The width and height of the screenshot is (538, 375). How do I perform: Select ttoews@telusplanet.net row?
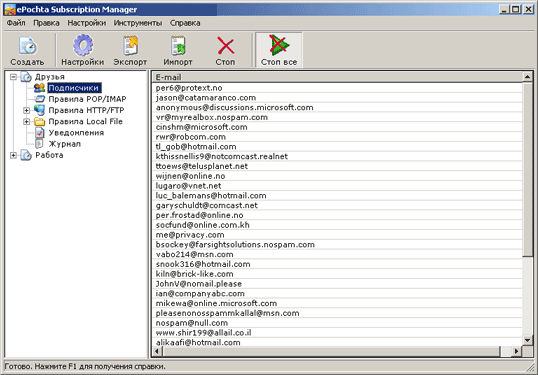[x=338, y=166]
